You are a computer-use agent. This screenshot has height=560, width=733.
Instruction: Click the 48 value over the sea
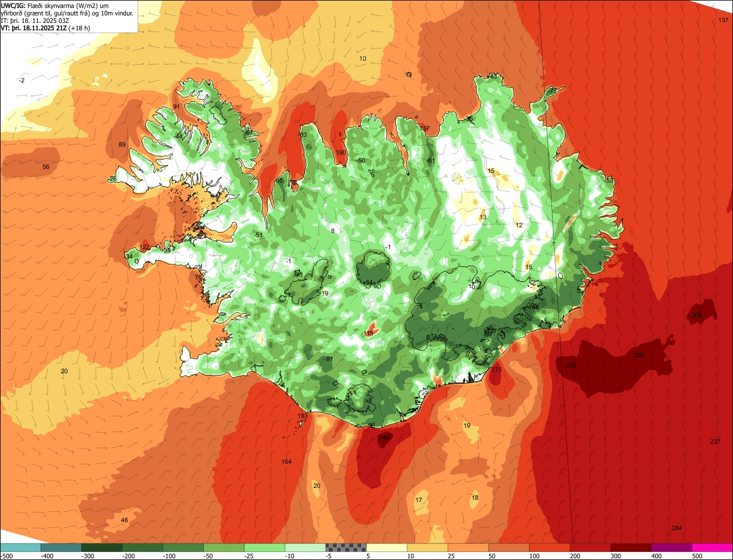(x=124, y=520)
